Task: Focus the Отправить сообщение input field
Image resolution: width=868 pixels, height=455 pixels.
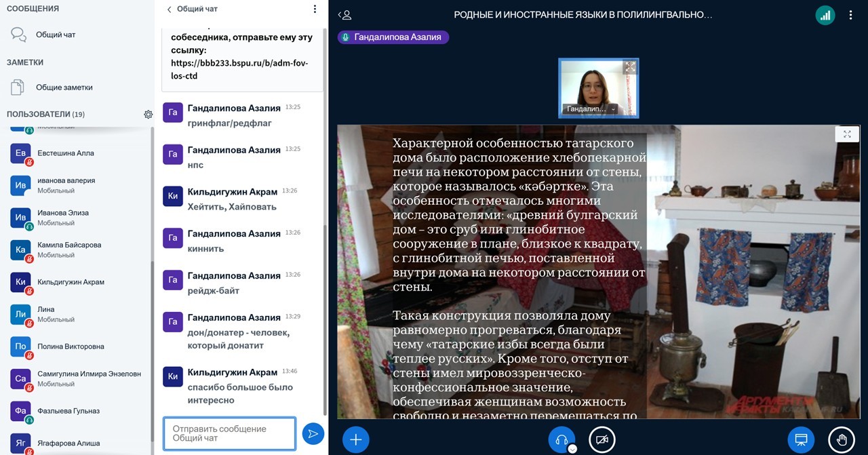Action: tap(229, 433)
